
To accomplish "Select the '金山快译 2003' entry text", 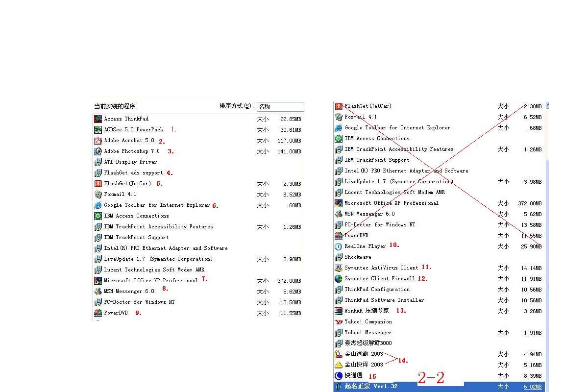I will [364, 365].
